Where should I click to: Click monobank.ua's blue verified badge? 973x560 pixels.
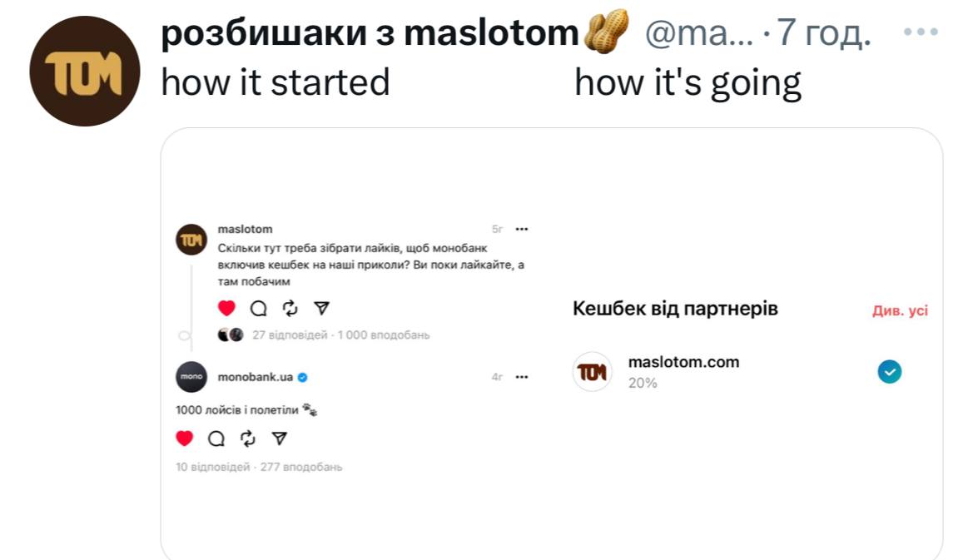click(x=302, y=376)
